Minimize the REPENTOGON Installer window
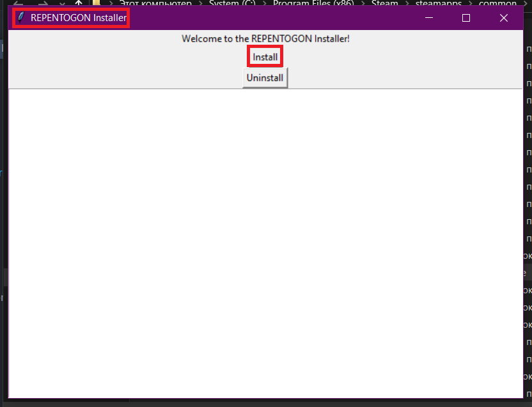532x407 pixels. [429, 18]
